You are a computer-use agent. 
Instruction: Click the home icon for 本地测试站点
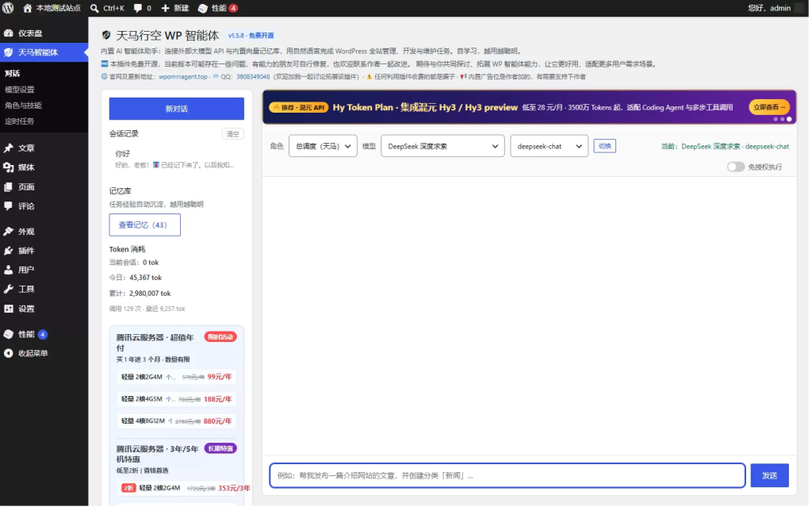pos(28,8)
